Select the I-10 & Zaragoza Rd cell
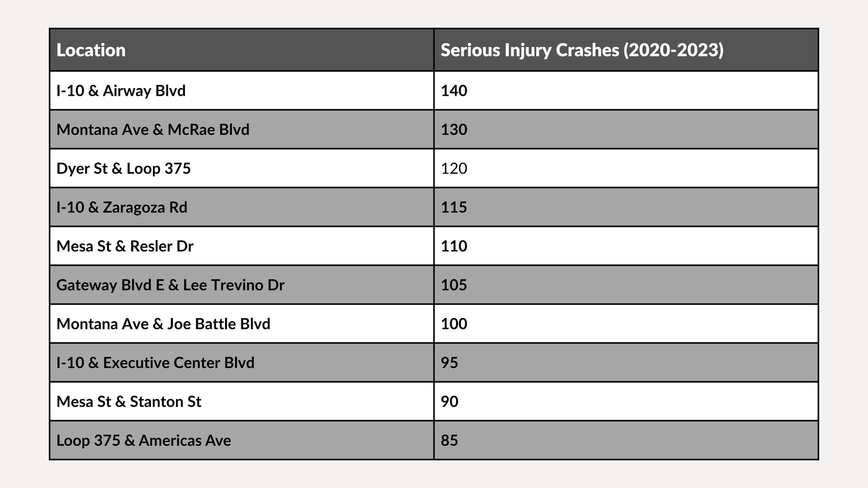The width and height of the screenshot is (868, 488). point(242,207)
